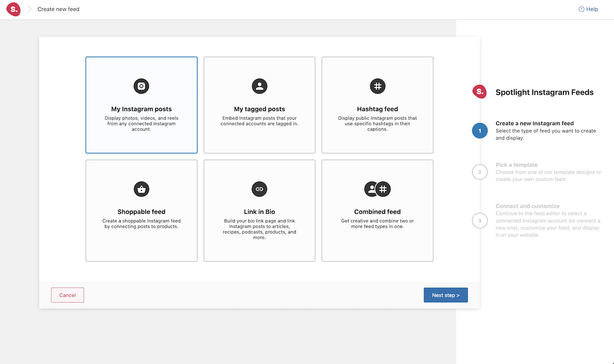
Task: Click the Spotlight Instagram Feeds heading
Action: pyautogui.click(x=544, y=93)
